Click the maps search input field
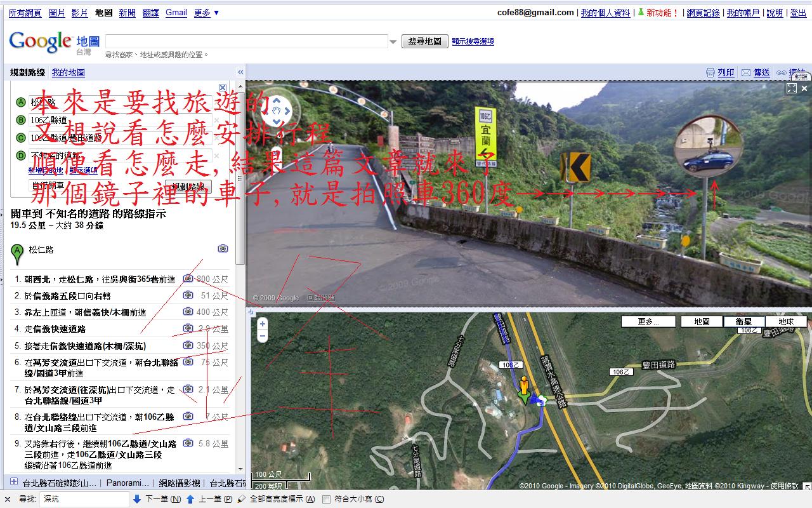The height and width of the screenshot is (508, 812). (247, 41)
